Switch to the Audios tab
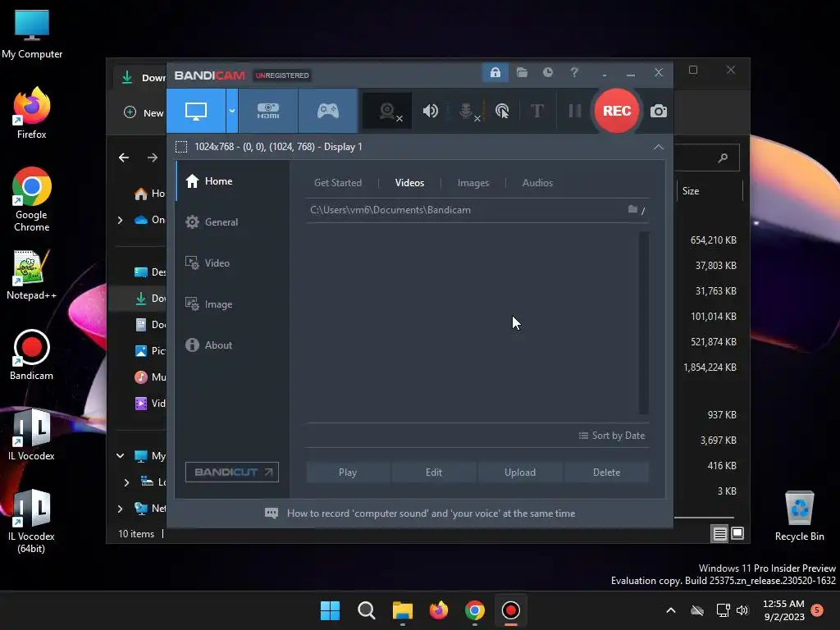840x630 pixels. 537,183
